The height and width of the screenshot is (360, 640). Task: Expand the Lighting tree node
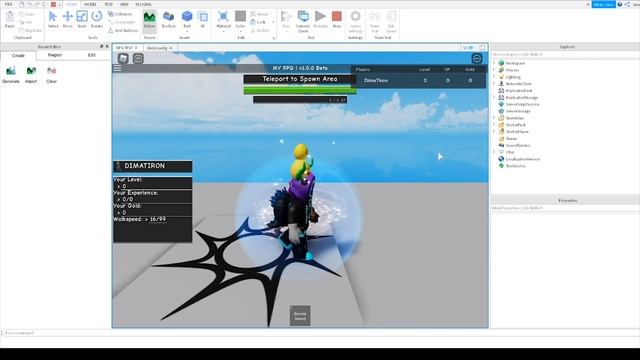pyautogui.click(x=494, y=77)
